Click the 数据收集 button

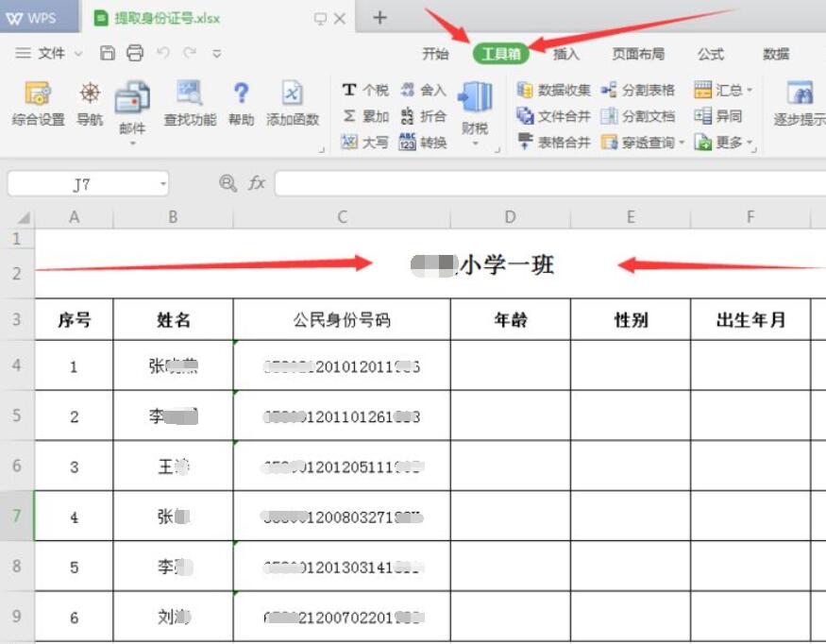pos(554,90)
